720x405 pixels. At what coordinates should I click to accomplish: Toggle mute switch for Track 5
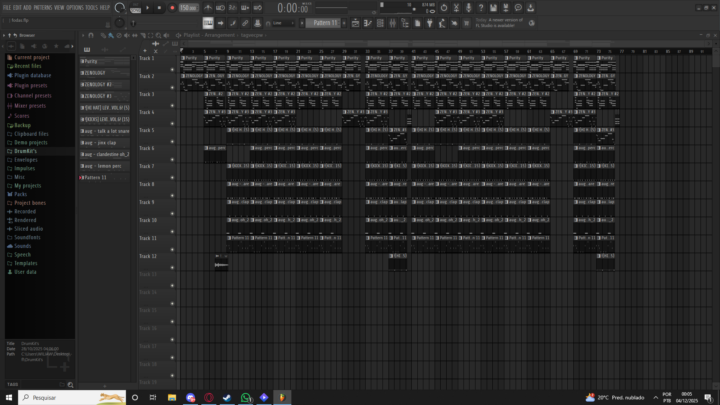[x=172, y=141]
